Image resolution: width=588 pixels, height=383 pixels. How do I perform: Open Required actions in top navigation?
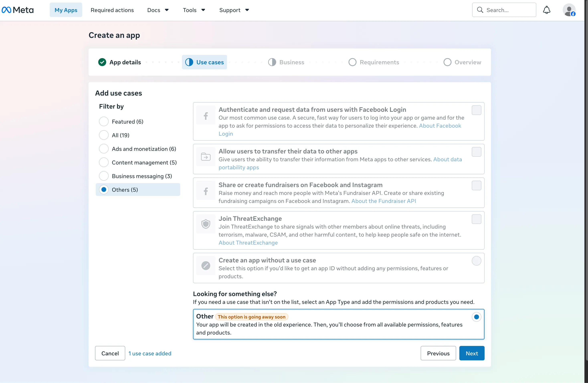click(x=112, y=10)
